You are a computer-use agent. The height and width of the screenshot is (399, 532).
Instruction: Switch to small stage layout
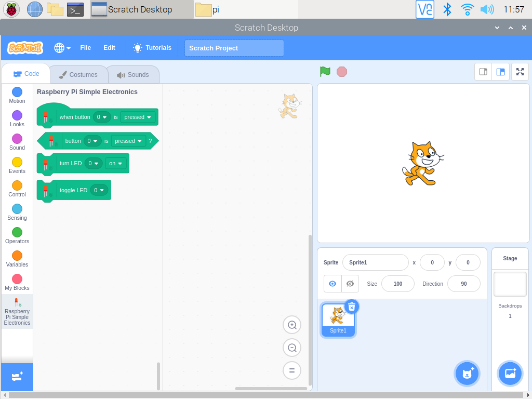(x=483, y=72)
